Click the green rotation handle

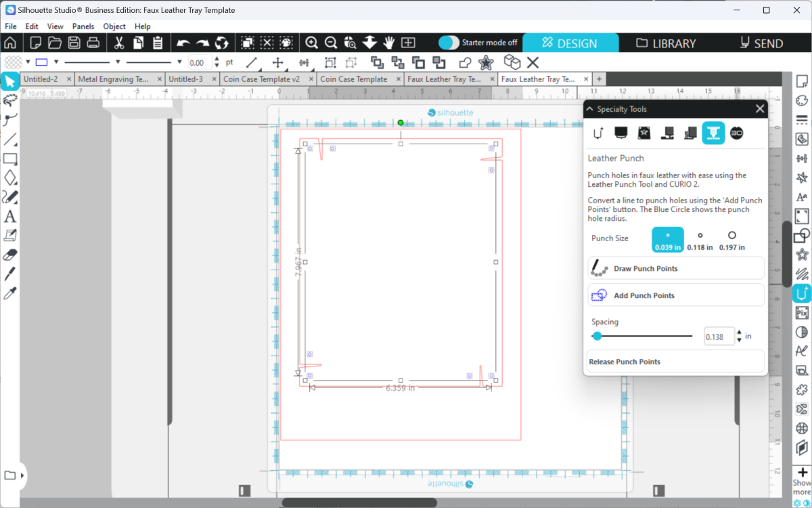[x=401, y=123]
